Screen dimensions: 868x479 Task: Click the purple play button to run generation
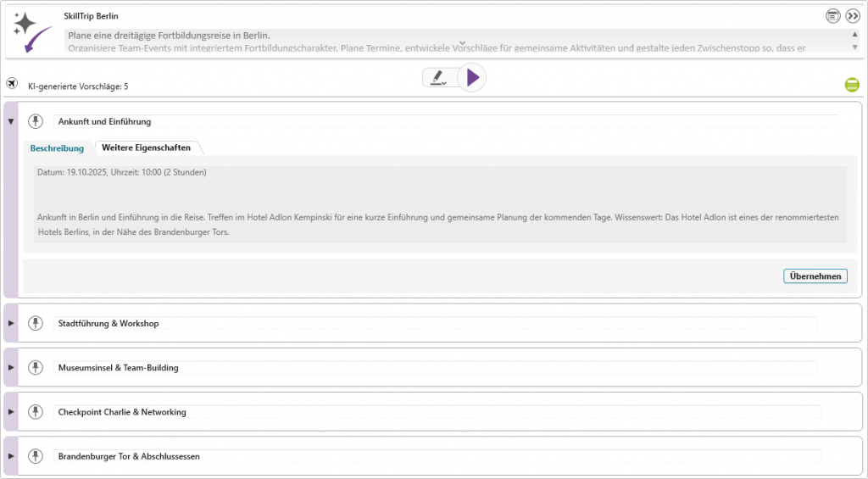[x=472, y=78]
